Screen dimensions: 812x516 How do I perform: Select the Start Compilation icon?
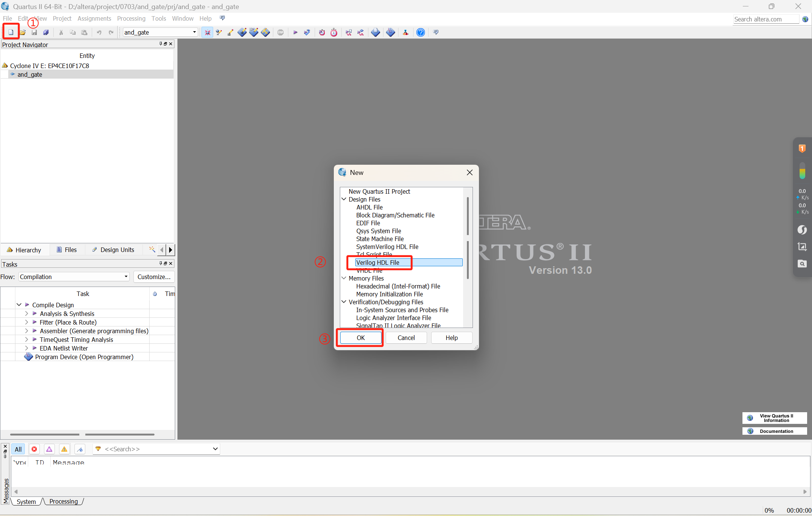coord(295,32)
